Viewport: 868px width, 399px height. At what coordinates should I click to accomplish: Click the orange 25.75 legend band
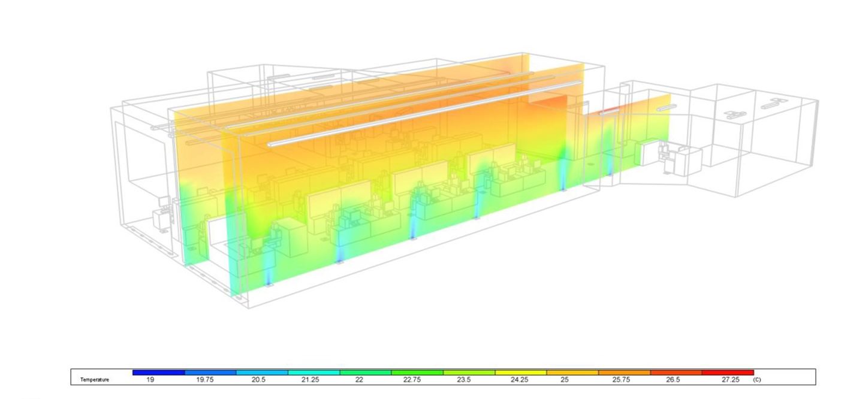pos(623,373)
